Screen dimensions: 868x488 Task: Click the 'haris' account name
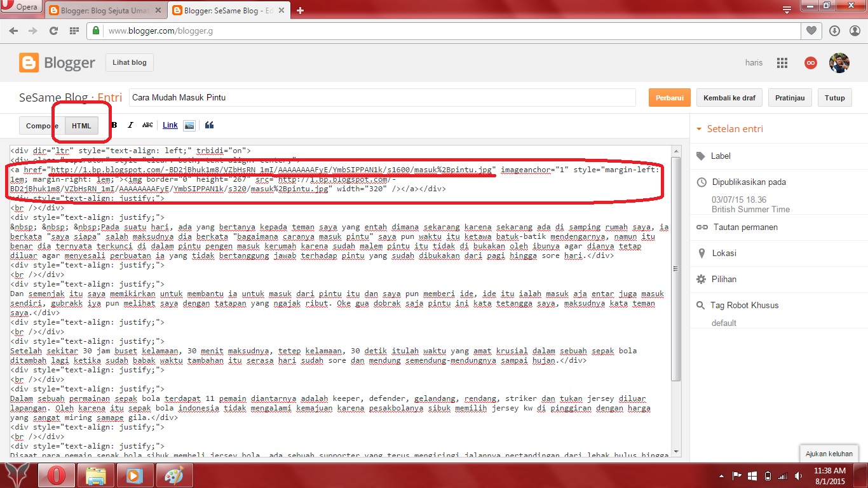[754, 63]
